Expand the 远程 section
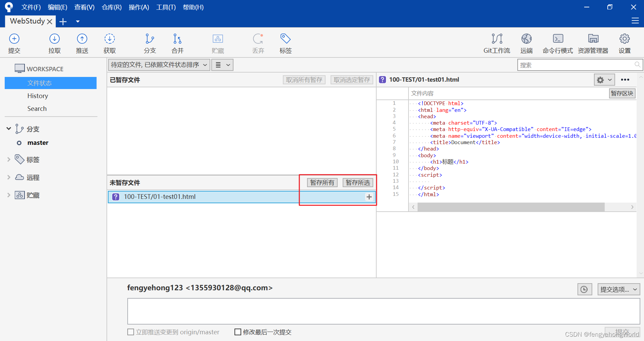This screenshot has width=644, height=341. pos(9,177)
